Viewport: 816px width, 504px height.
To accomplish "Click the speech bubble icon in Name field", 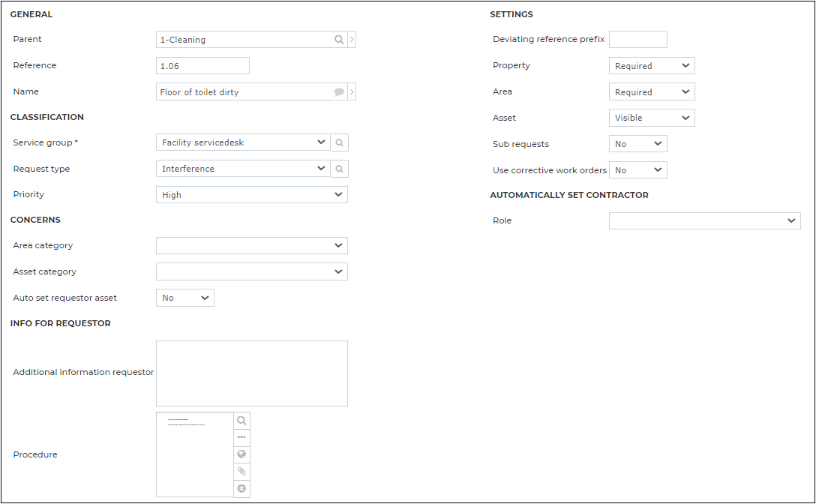I will coord(339,92).
